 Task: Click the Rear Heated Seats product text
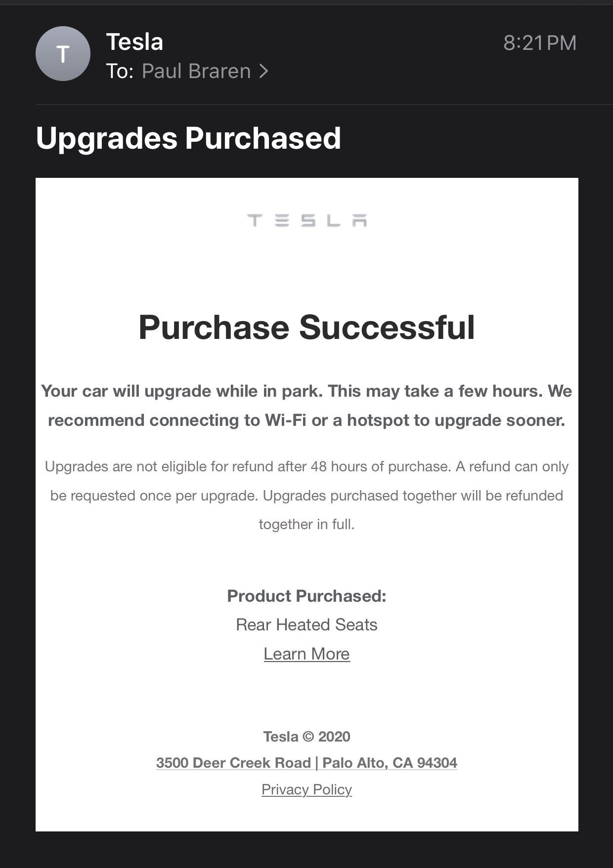(306, 624)
